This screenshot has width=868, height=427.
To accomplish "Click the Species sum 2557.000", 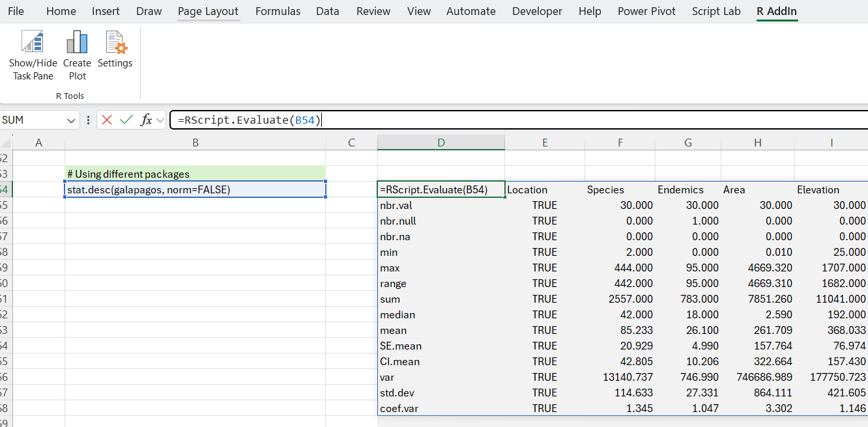I will point(620,299).
